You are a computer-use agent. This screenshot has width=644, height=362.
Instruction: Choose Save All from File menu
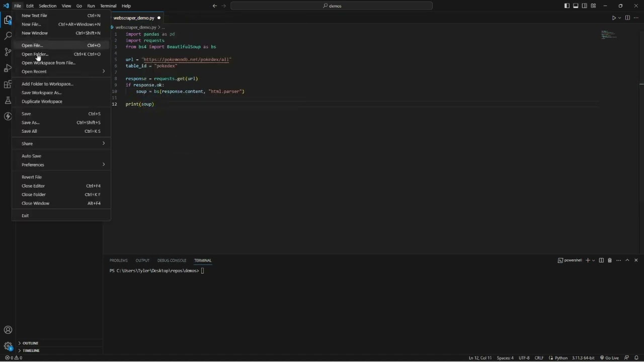(x=61, y=131)
